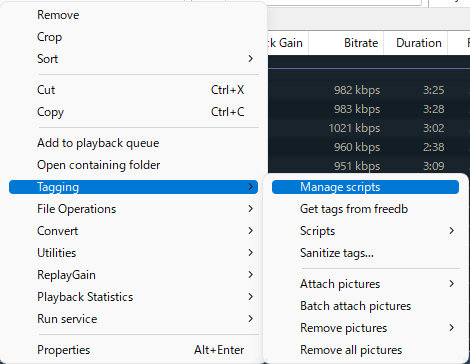Expand the Utilities chevron arrow

coord(251,253)
